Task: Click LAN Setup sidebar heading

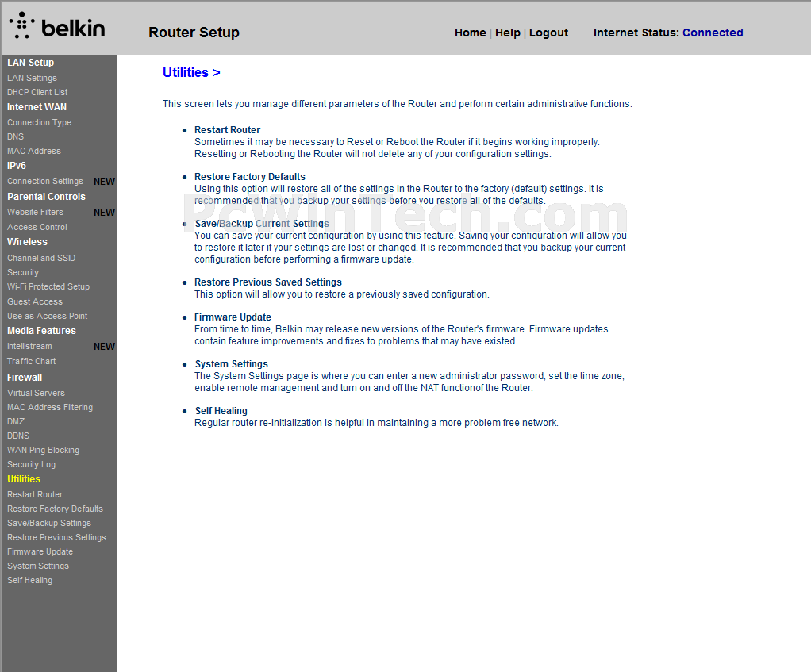Action: pyautogui.click(x=30, y=63)
